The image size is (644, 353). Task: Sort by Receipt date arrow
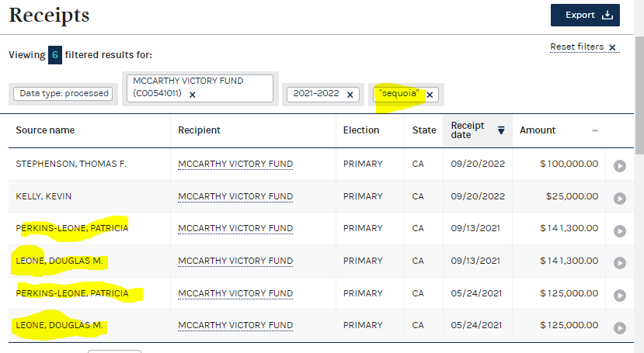501,130
